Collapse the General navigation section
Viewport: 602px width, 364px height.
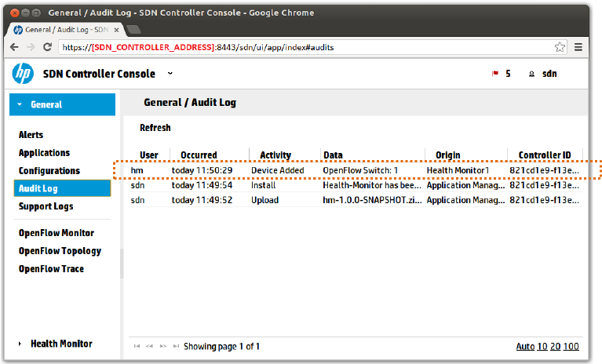(x=20, y=104)
